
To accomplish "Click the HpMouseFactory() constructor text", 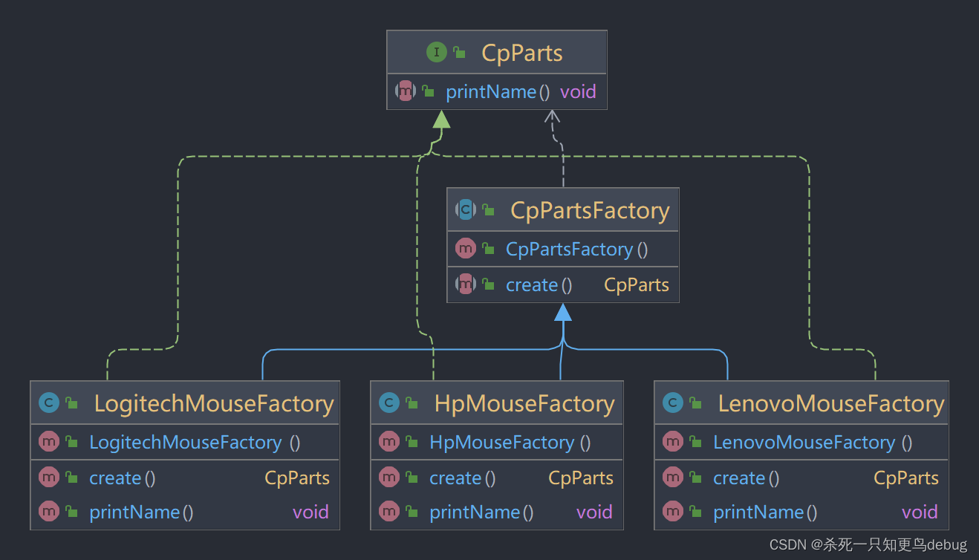I will click(510, 443).
